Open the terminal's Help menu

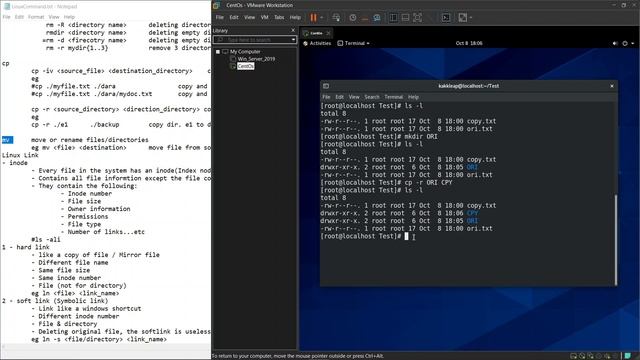413,97
